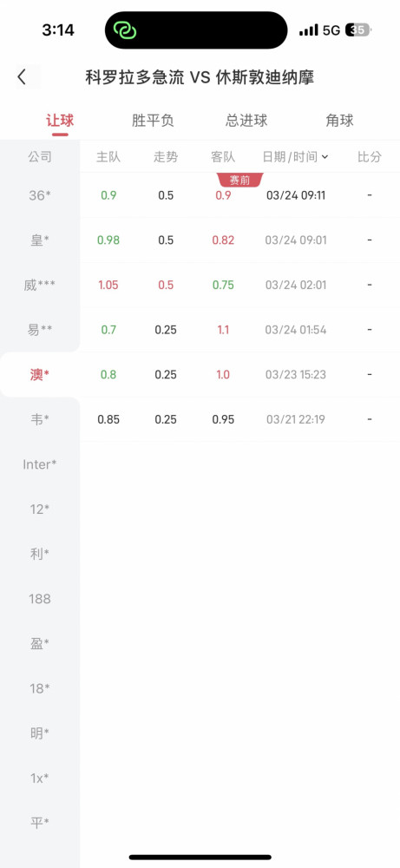Select company Inter* in sidebar
The image size is (400, 868).
(40, 464)
